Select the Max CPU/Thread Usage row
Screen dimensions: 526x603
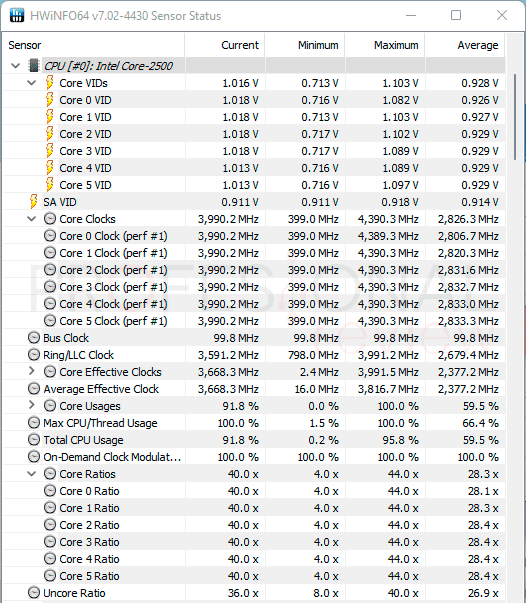point(254,423)
